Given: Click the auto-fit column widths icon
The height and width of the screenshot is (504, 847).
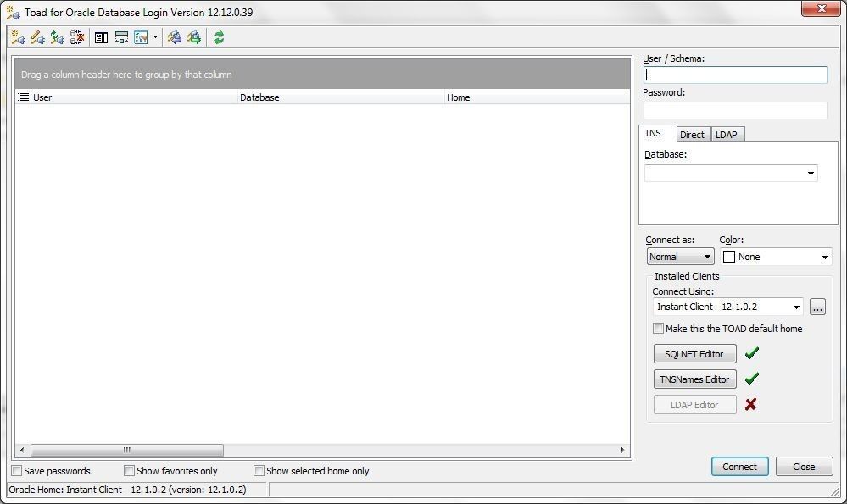Looking at the screenshot, I should [121, 37].
